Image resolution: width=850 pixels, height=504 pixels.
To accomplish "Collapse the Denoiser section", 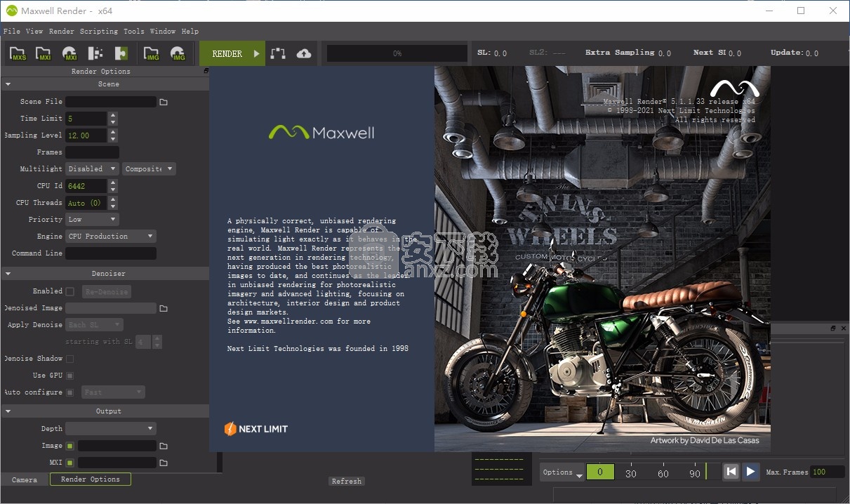I will (8, 274).
